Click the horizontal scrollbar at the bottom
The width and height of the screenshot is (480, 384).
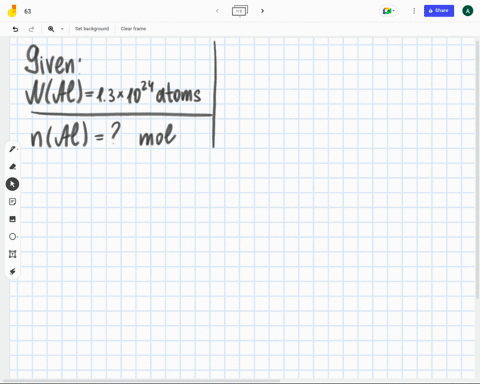click(141, 381)
